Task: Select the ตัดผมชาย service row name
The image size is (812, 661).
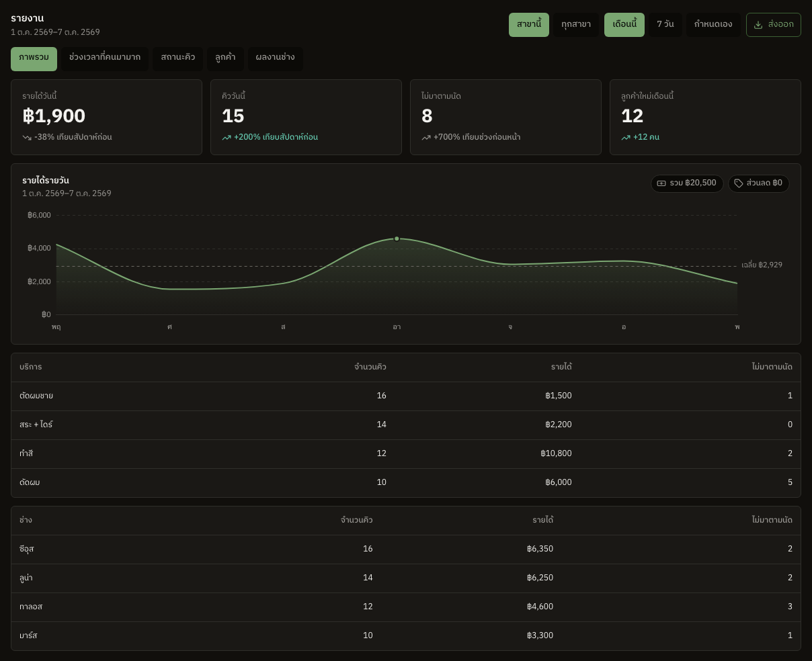Action: click(36, 396)
